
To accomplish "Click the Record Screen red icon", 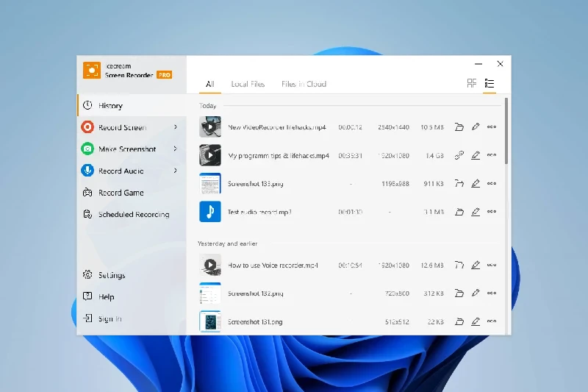I will click(x=87, y=127).
